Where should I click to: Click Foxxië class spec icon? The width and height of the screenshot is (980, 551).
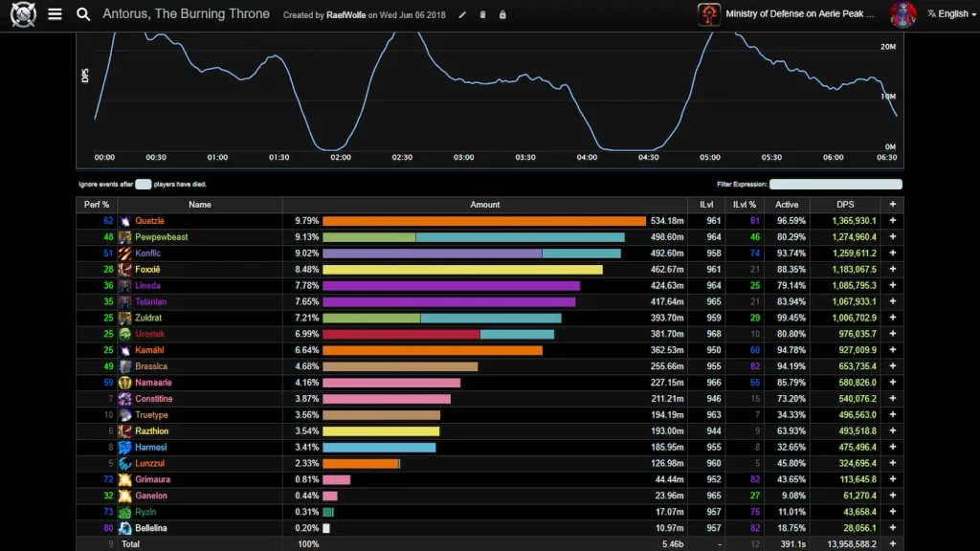(x=125, y=269)
